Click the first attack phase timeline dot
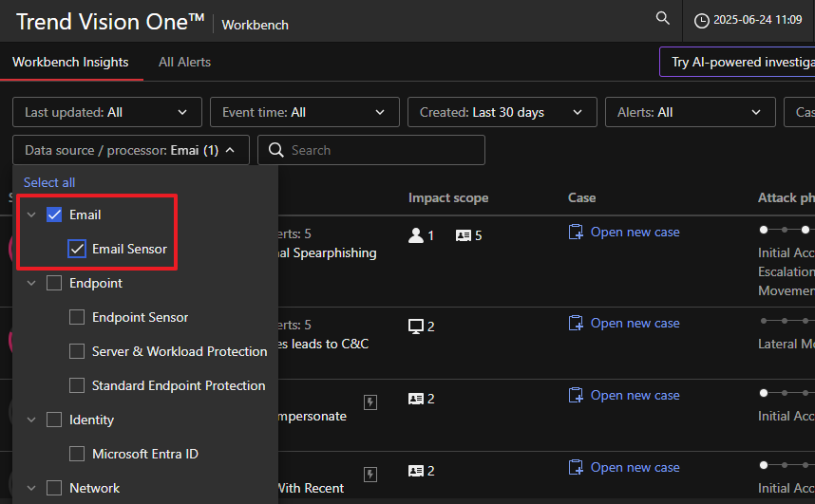The height and width of the screenshot is (504, 815). coord(763,230)
